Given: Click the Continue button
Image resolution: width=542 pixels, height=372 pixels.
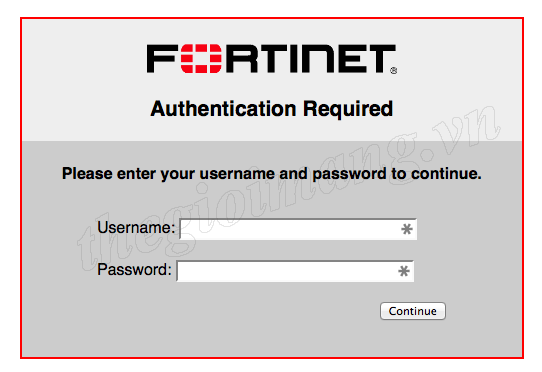Looking at the screenshot, I should pos(413,311).
